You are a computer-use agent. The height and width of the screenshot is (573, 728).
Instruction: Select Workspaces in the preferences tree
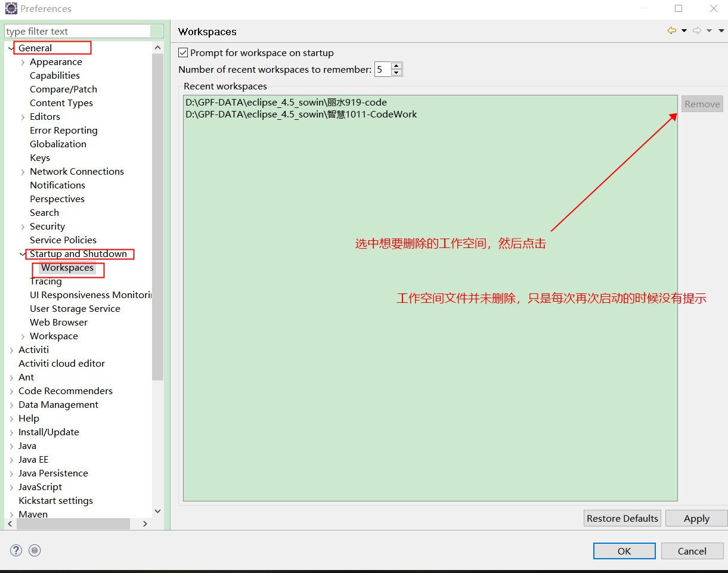[x=67, y=268]
